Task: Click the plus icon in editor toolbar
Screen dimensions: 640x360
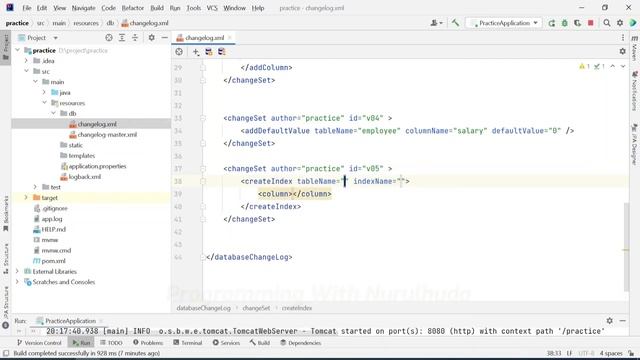Action: (x=196, y=52)
